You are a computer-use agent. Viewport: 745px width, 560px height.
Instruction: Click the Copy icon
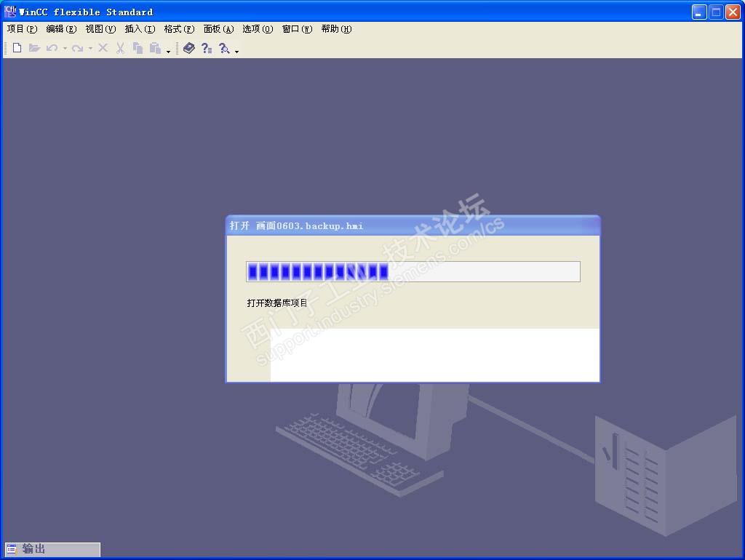coord(138,48)
